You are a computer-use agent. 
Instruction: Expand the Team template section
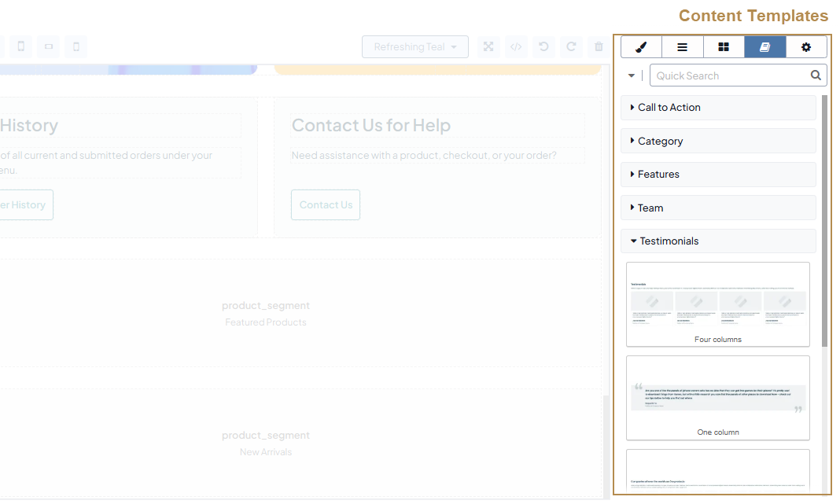tap(717, 208)
